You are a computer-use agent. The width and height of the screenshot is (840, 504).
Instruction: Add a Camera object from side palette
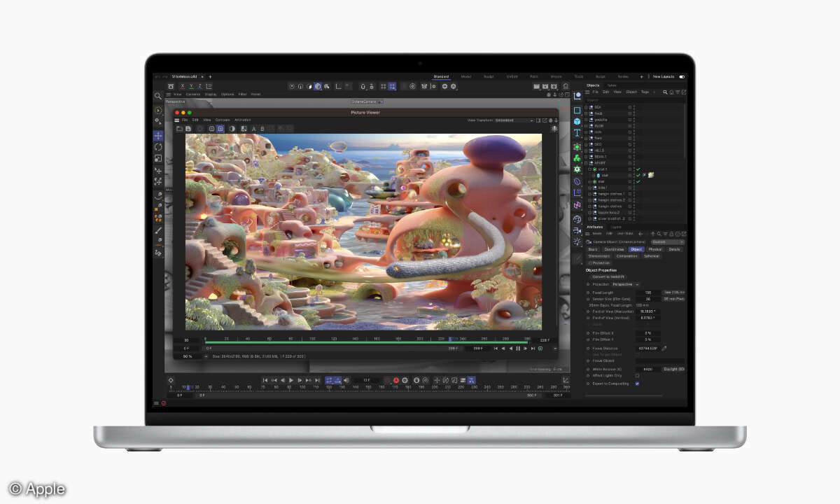577,230
